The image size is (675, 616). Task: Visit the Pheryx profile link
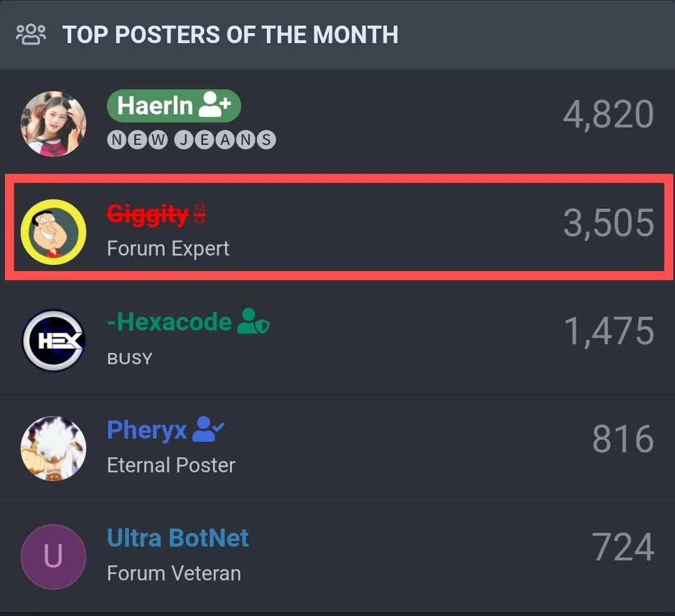coord(147,430)
